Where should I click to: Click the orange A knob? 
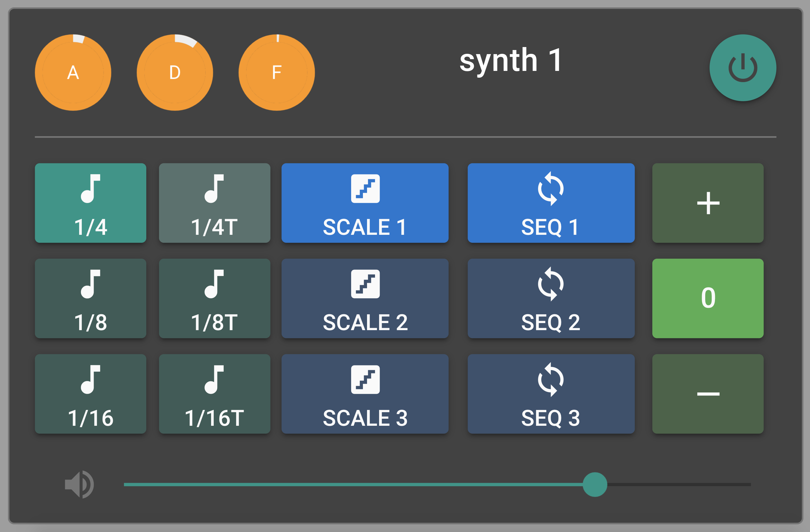tap(73, 72)
